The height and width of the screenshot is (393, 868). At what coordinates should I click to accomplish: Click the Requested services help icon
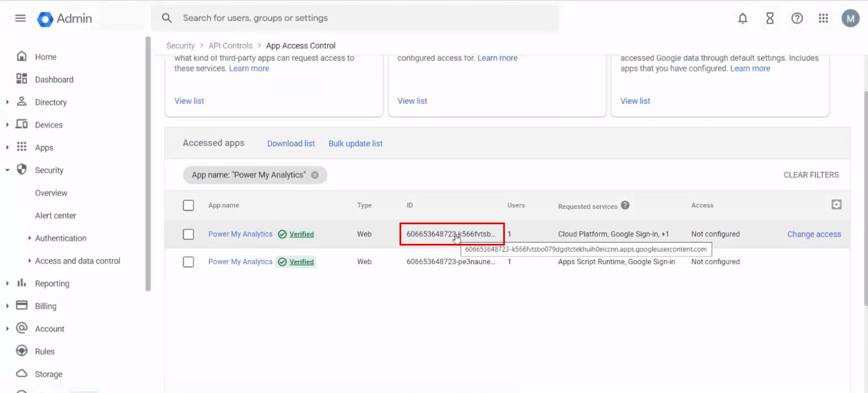point(625,205)
